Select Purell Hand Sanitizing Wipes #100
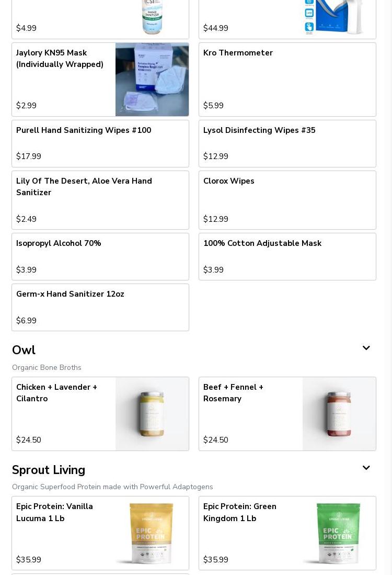 tap(100, 143)
